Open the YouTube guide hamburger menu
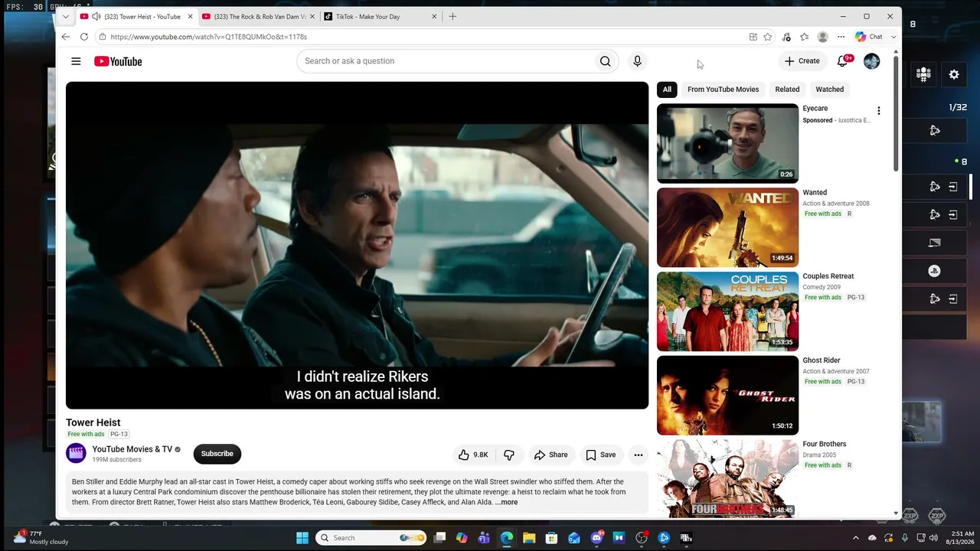The image size is (980, 551). coord(76,61)
